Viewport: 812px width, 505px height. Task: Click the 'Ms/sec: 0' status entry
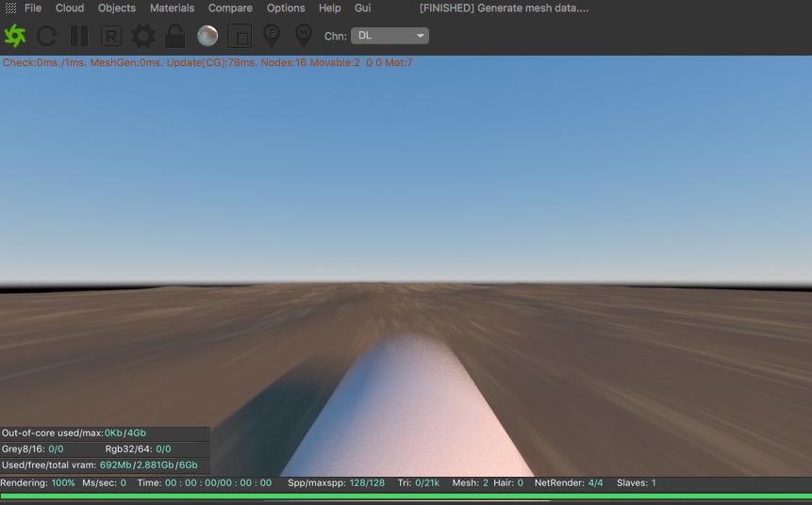pyautogui.click(x=104, y=482)
